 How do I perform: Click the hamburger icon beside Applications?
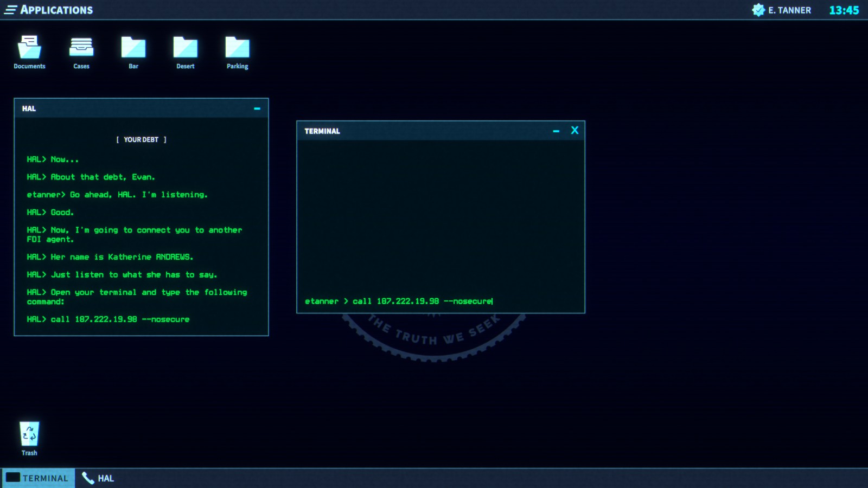click(11, 9)
